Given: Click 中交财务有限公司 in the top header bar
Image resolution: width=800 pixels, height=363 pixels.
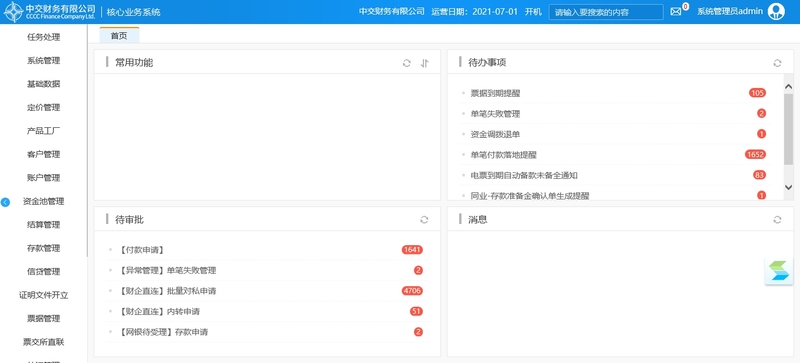Looking at the screenshot, I should [391, 11].
